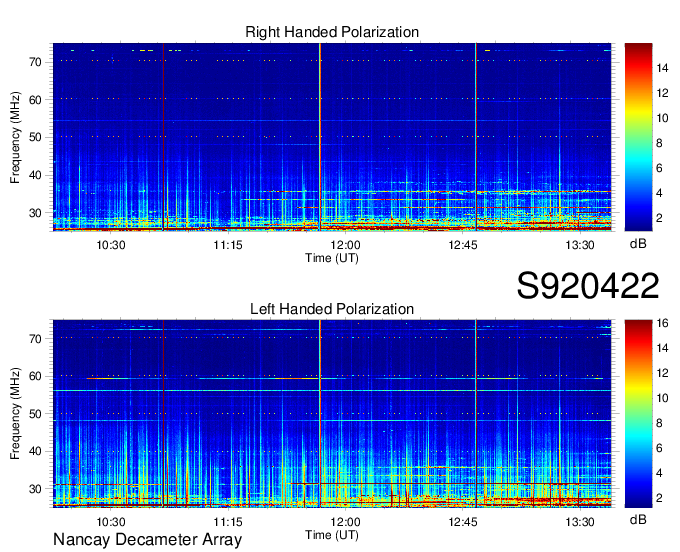This screenshot has width=680, height=552.
Task: Click the 2 dB value on the bottom colorbar
Action: [x=659, y=498]
